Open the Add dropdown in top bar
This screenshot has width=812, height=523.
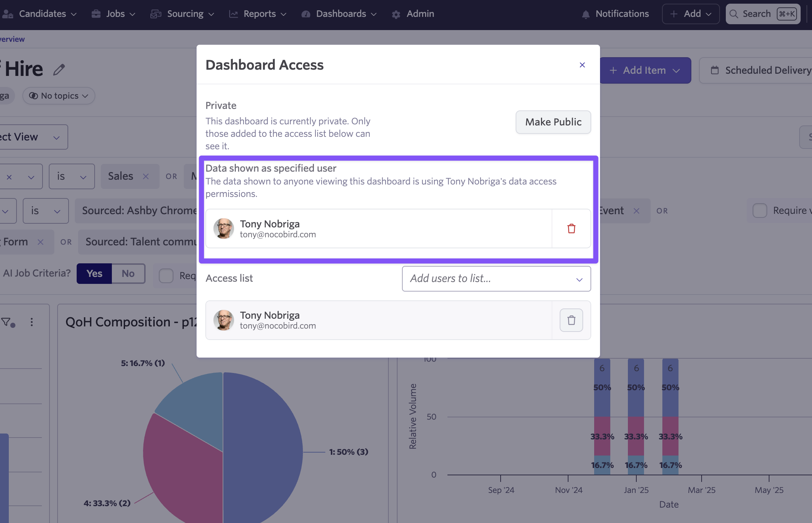coord(691,14)
